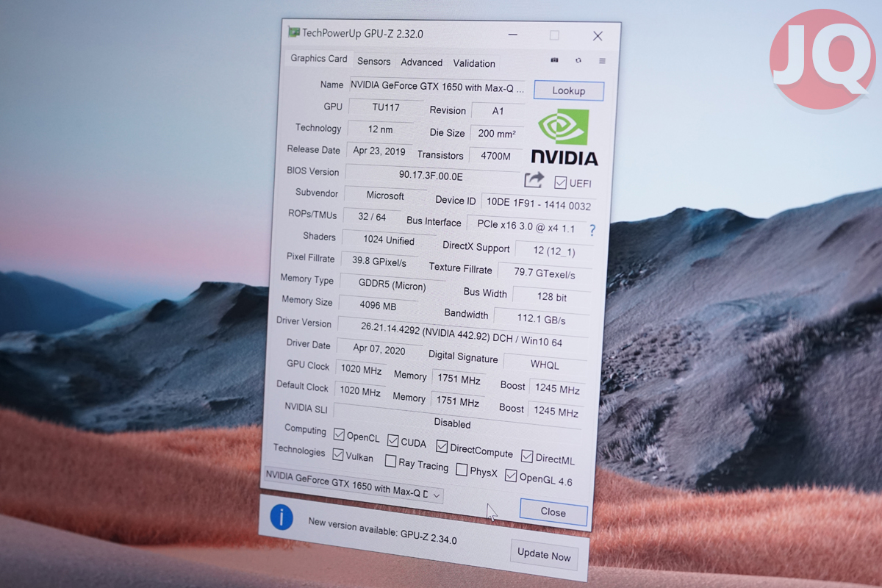Click the Transistors 4700M value

coord(495,156)
